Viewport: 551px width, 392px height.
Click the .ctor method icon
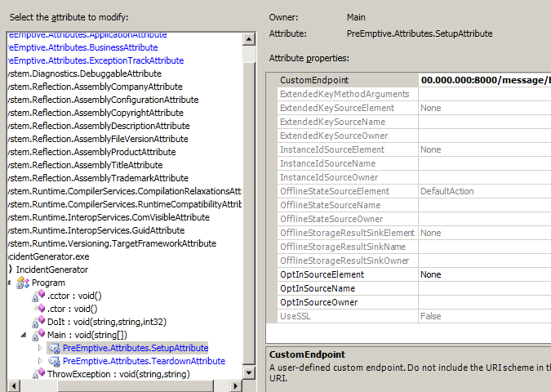(x=38, y=309)
